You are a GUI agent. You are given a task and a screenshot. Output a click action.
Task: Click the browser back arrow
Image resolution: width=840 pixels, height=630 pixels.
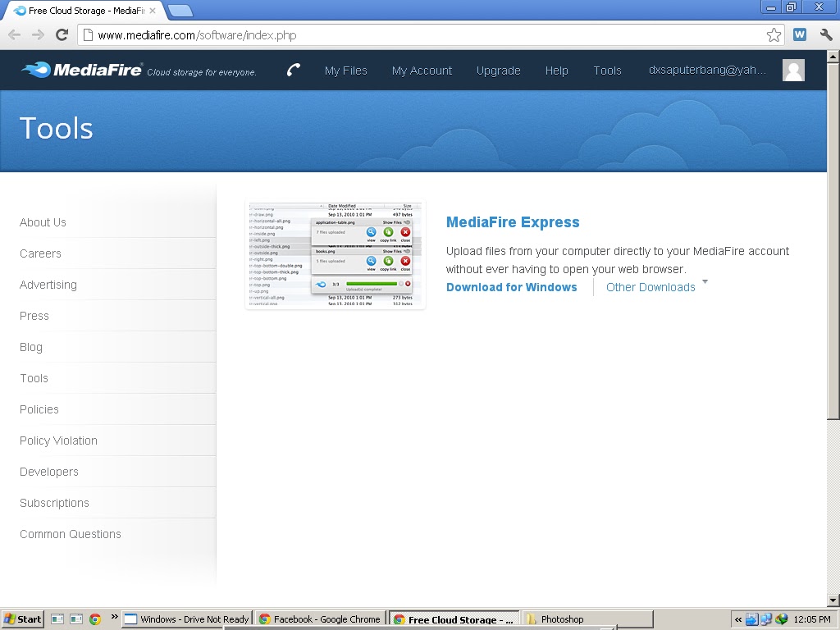pos(15,35)
